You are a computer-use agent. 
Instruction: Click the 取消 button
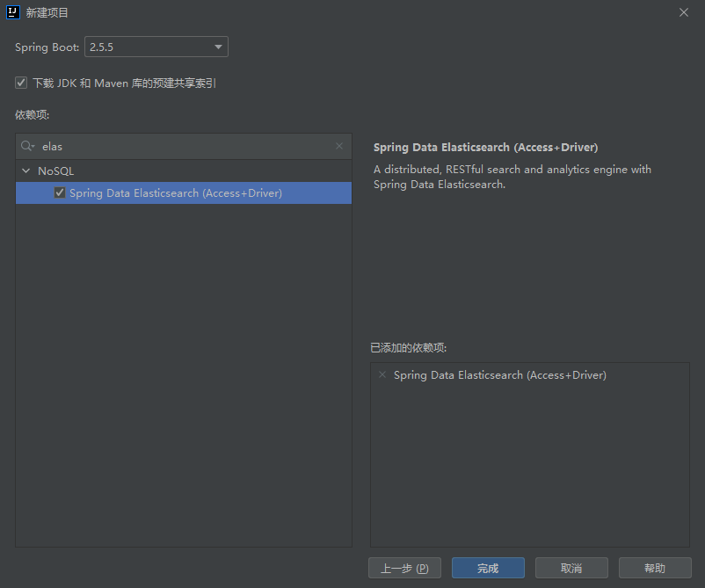point(571,568)
